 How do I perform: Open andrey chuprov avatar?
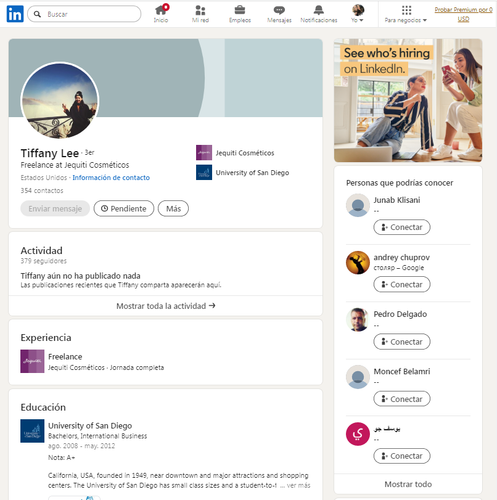[358, 263]
